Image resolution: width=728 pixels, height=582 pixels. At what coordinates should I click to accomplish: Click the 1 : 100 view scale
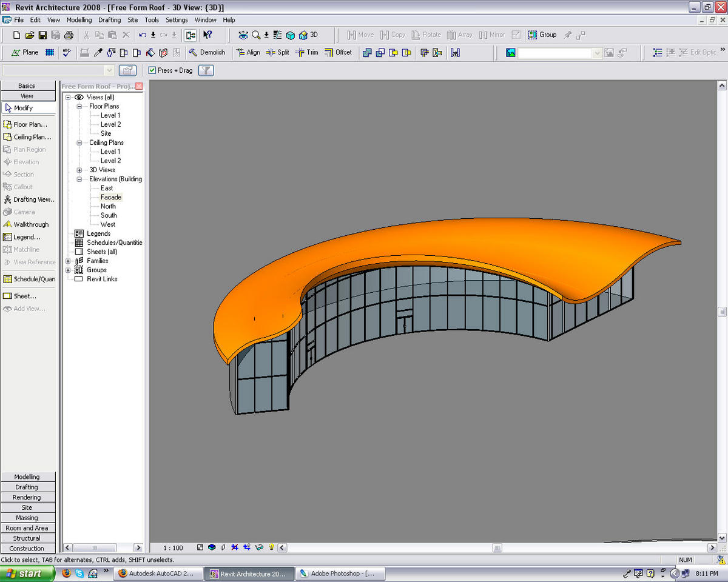coord(173,547)
